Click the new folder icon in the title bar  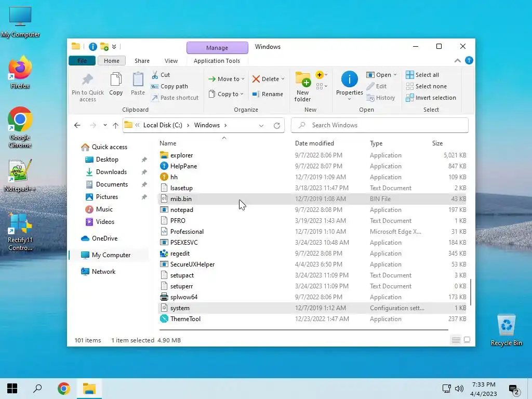point(104,46)
